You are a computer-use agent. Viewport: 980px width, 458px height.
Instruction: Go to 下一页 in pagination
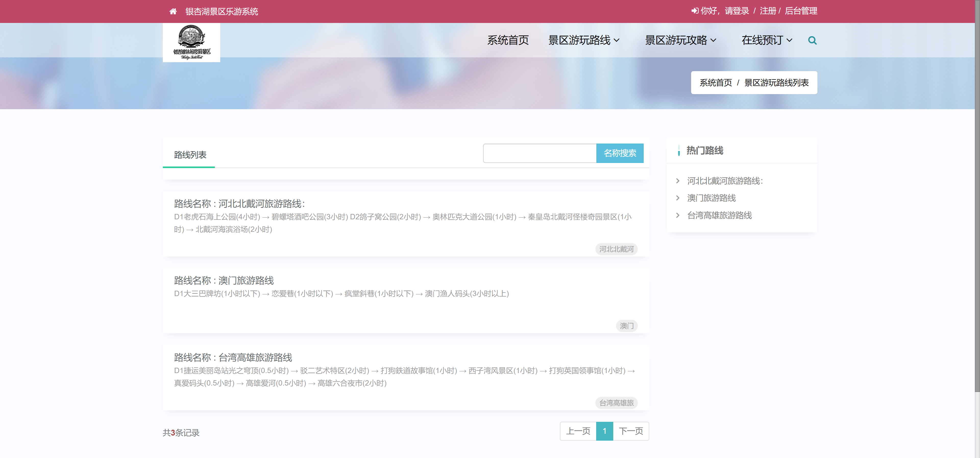pyautogui.click(x=631, y=431)
